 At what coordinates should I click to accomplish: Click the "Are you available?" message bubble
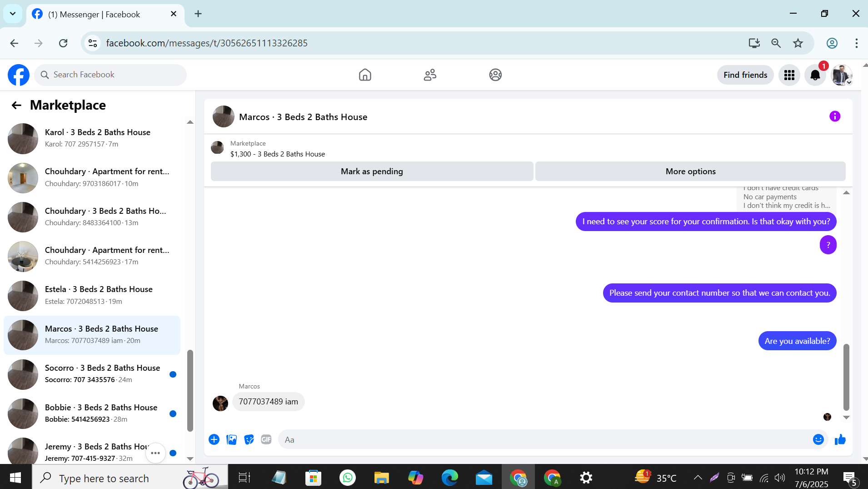797,341
